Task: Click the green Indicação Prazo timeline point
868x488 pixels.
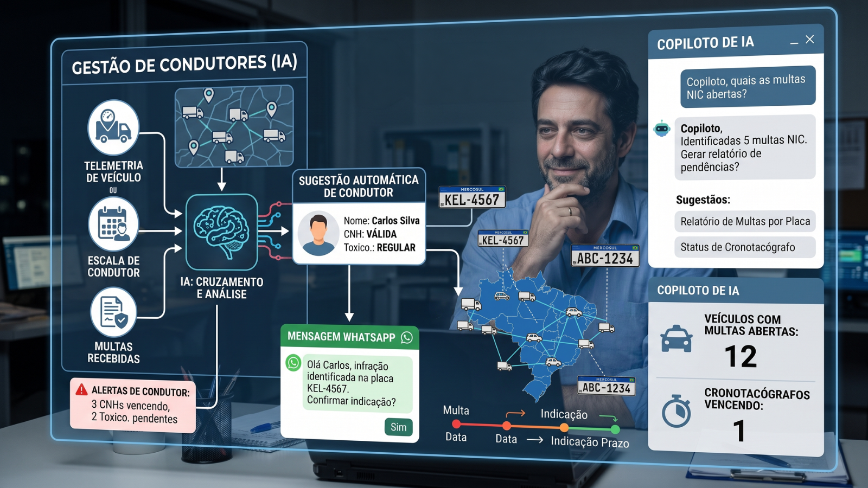Action: (615, 429)
